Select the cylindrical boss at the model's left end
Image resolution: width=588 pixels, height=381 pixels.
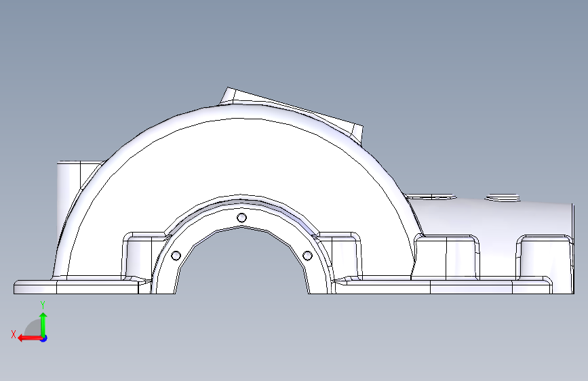[x=69, y=188]
